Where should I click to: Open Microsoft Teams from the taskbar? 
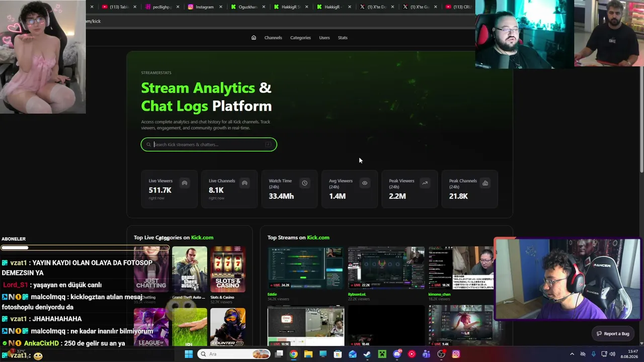pos(427,354)
